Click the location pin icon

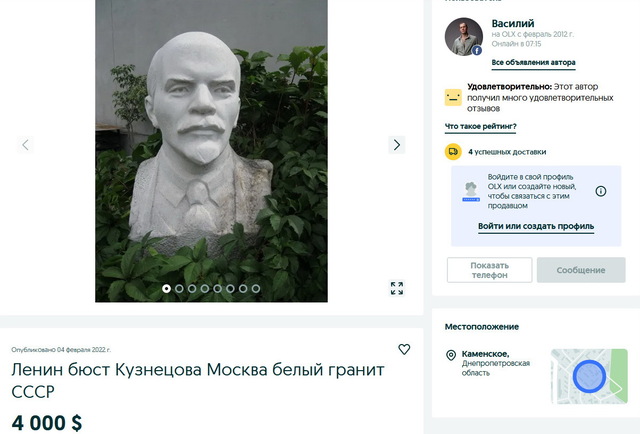point(451,355)
